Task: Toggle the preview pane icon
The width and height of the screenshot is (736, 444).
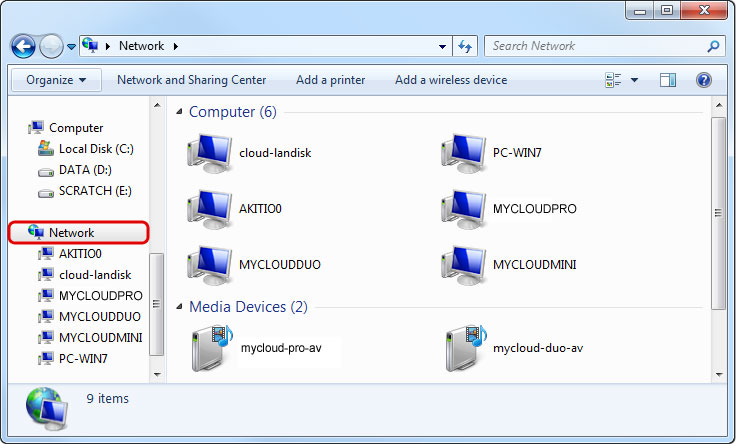Action: click(668, 80)
